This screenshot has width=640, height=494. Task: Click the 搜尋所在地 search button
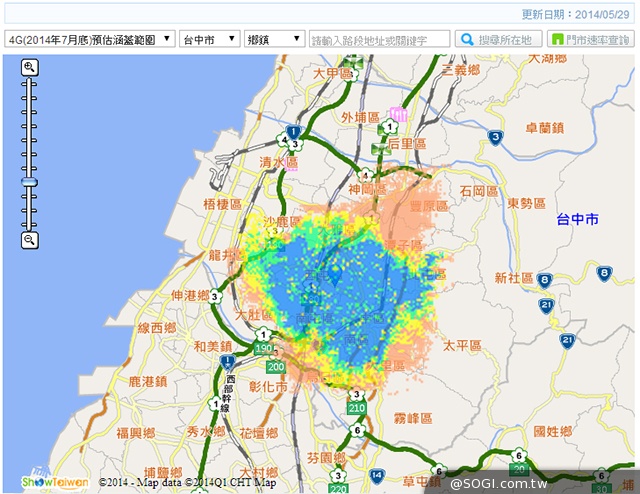tap(499, 39)
